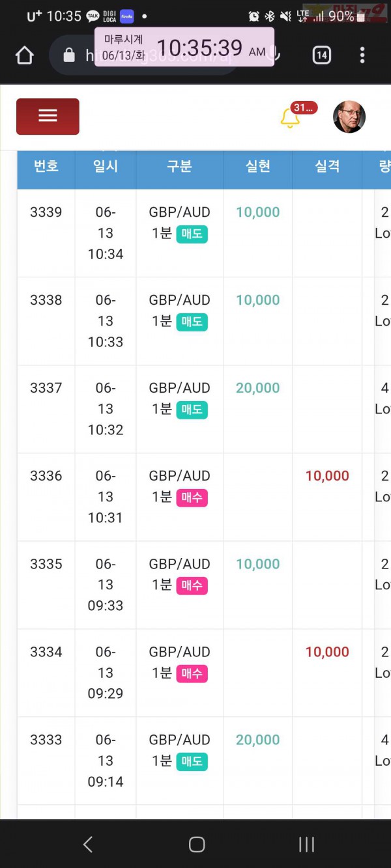This screenshot has height=868, width=391.
Task: Select the 20,000 amount in row 3337
Action: pyautogui.click(x=258, y=388)
